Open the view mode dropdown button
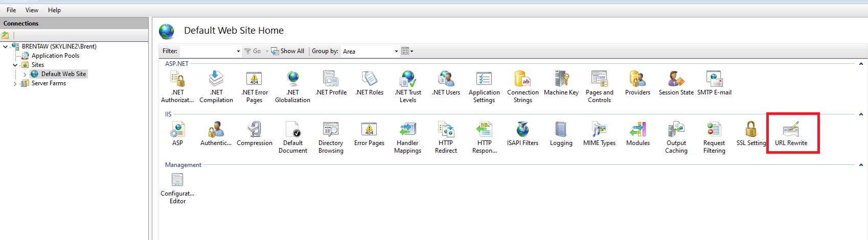The image size is (868, 240). 407,51
